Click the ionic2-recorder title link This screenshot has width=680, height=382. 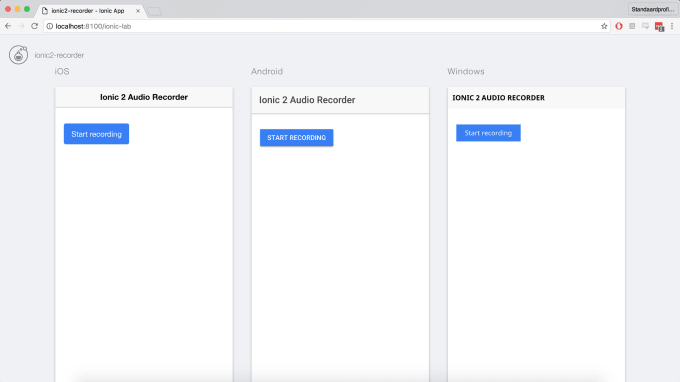(x=59, y=55)
